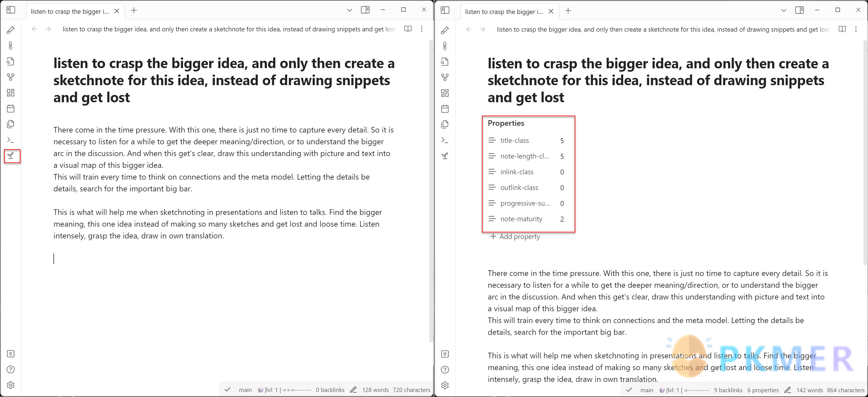The image size is (868, 397).
Task: Open help icon in the left window
Action: click(10, 369)
